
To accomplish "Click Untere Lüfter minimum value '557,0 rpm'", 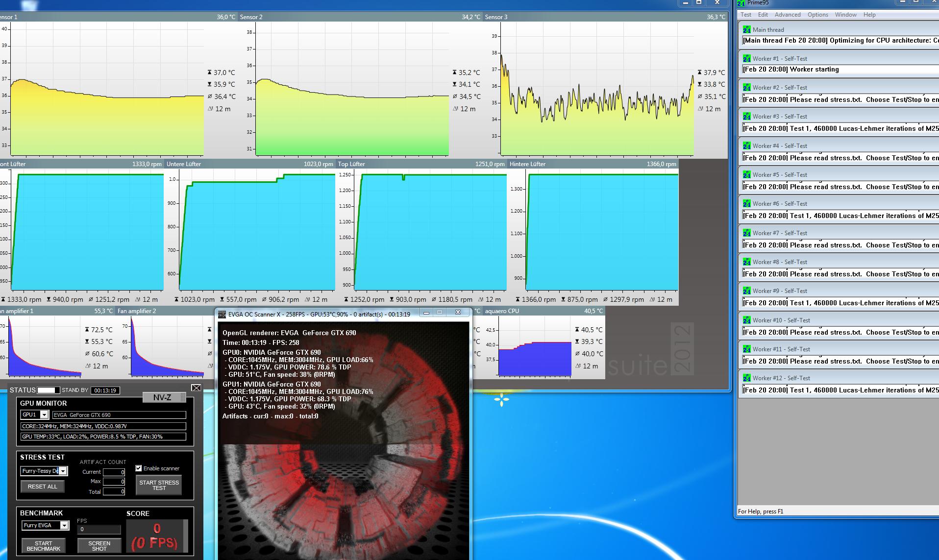I will point(241,299).
